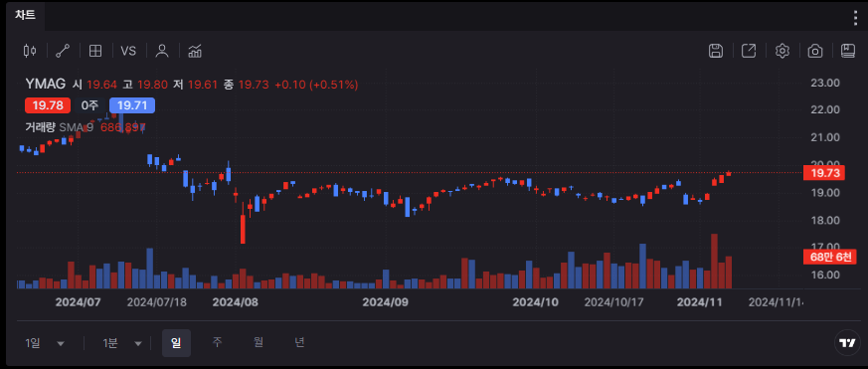The image size is (868, 369).
Task: Click the 2024/07/18 date axis label
Action: (x=157, y=302)
